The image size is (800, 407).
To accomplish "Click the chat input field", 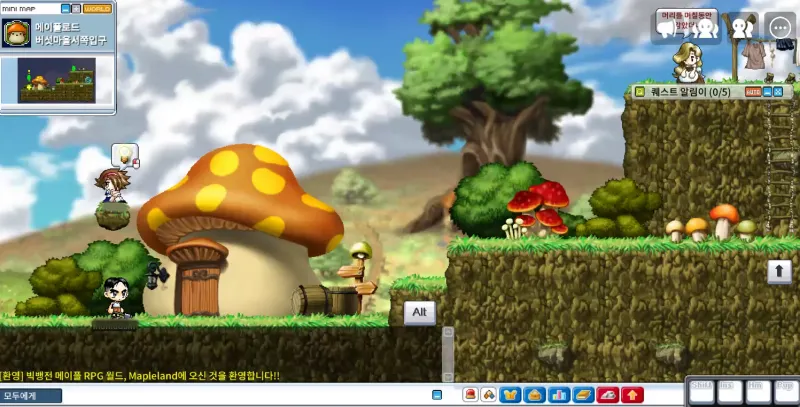I will [x=245, y=396].
